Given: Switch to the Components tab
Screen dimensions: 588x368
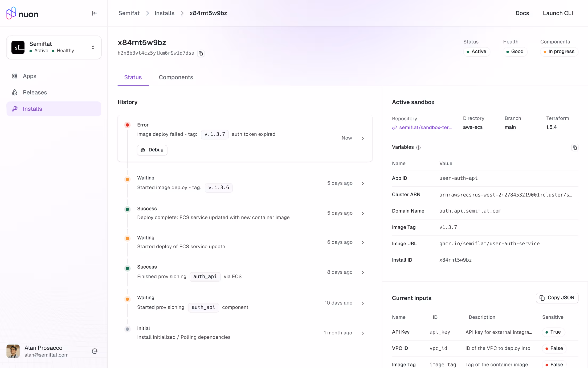Looking at the screenshot, I should (176, 77).
